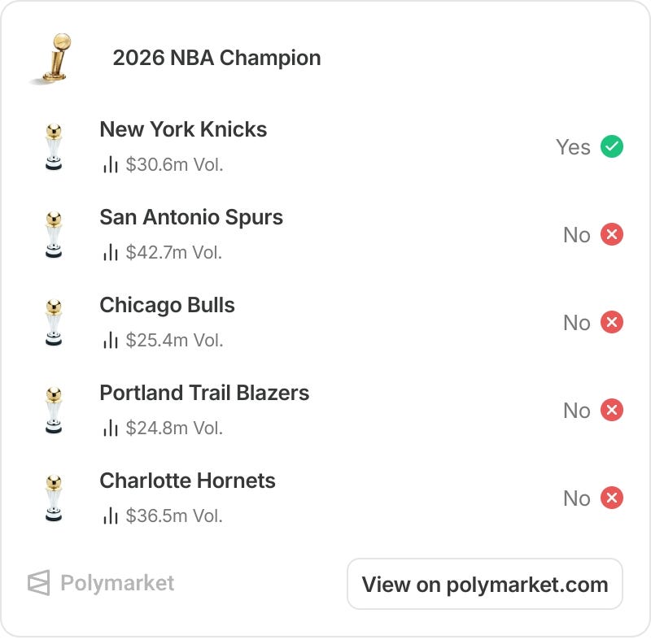Click the Polymarket logo in the footer
Viewport: 651px width, 644px height.
[101, 583]
